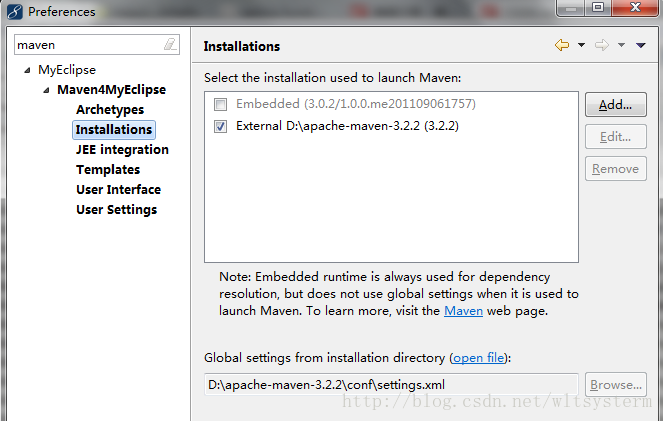Click the Add... button
This screenshot has height=421, width=663.
[x=616, y=104]
